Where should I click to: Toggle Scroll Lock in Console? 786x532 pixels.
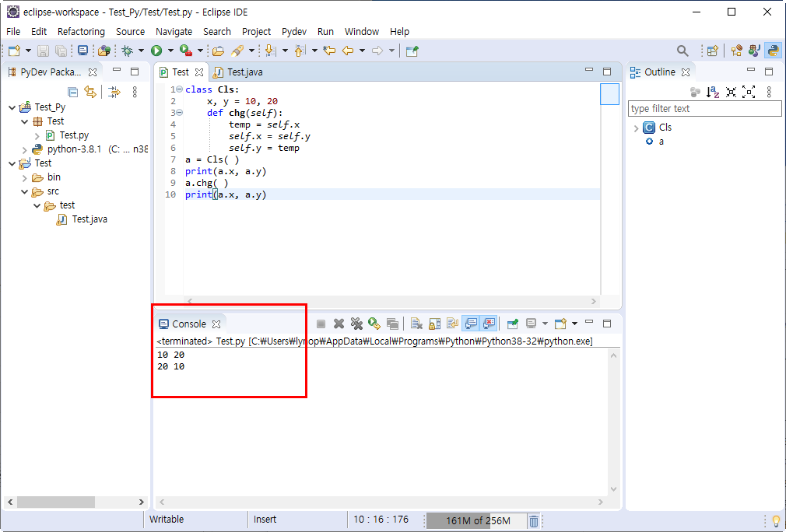[x=434, y=324]
